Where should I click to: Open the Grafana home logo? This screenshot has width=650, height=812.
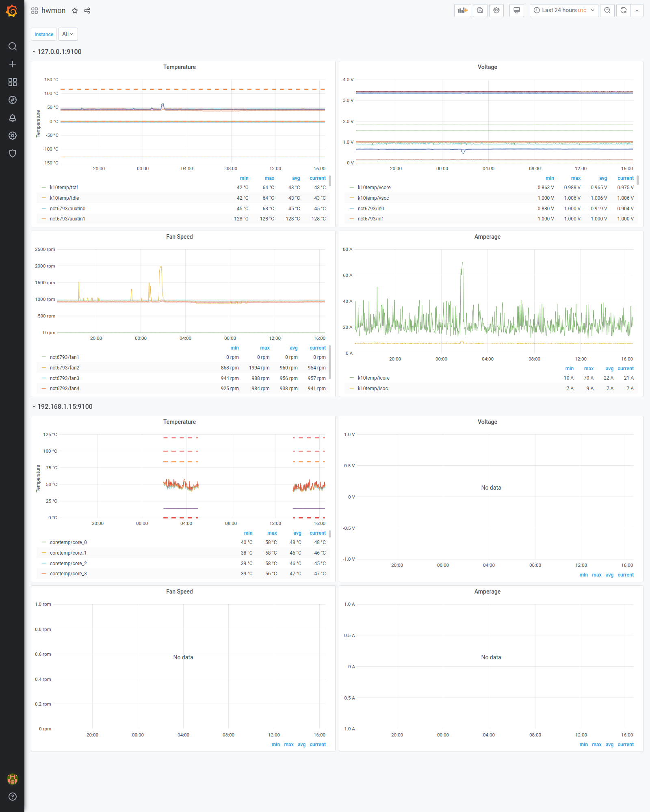(x=12, y=11)
